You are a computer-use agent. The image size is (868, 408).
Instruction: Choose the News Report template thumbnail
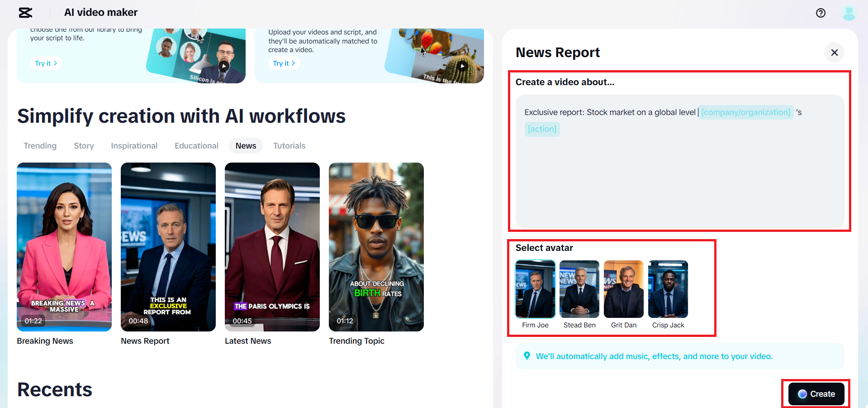168,247
